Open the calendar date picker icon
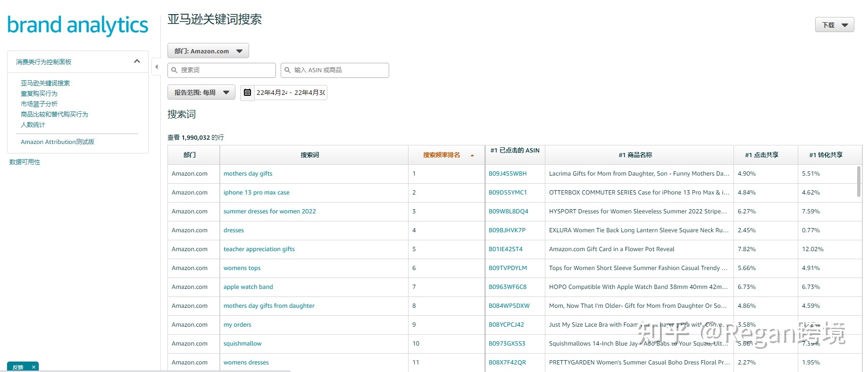Screen dimensions: 868x372 pyautogui.click(x=247, y=93)
